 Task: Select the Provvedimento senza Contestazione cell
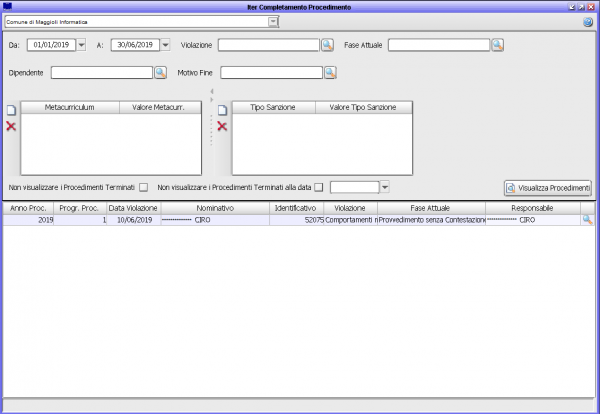[x=431, y=220]
